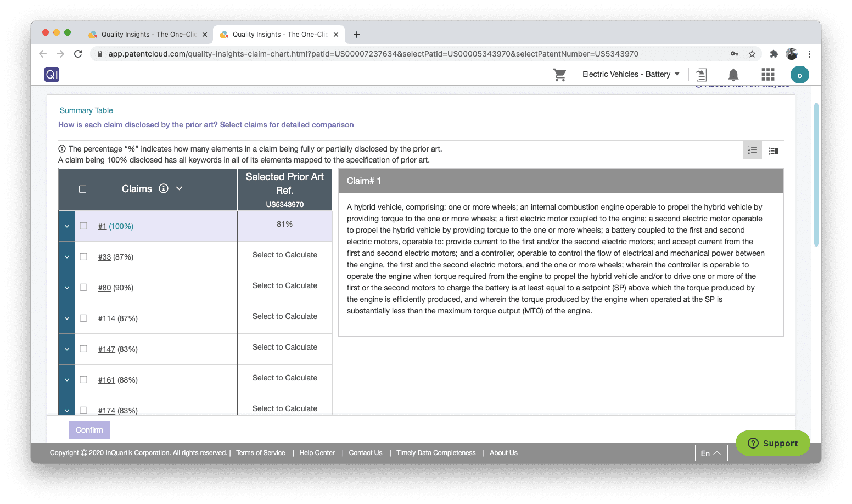Click the info icon beside percentage note
The width and height of the screenshot is (852, 504).
click(62, 149)
